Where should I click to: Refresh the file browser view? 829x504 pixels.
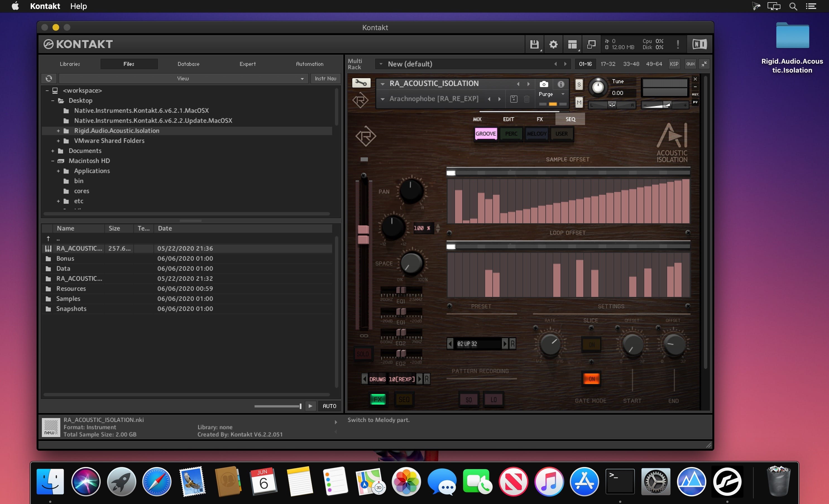[49, 78]
